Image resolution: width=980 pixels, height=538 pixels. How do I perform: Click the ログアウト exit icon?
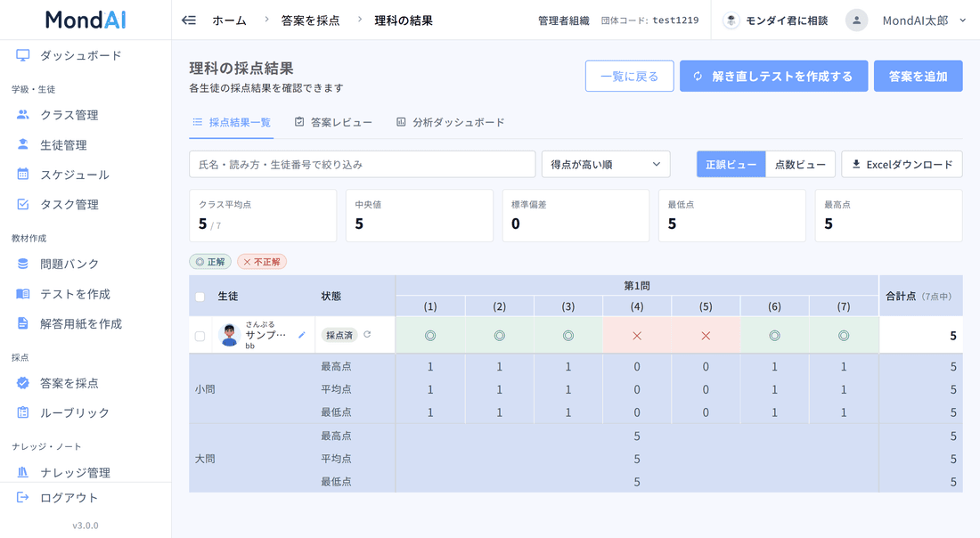click(23, 497)
